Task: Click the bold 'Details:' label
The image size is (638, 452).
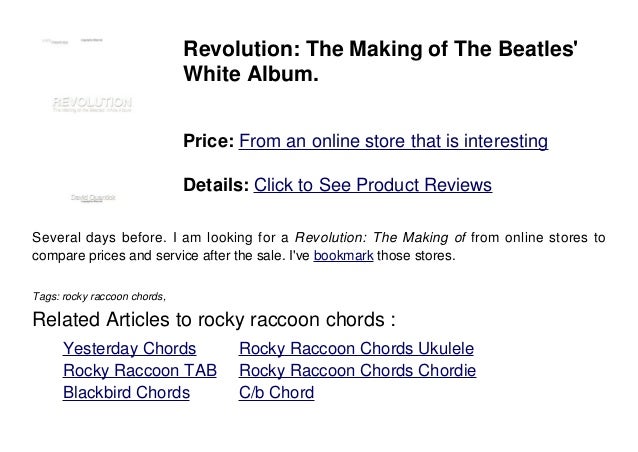Action: pyautogui.click(x=216, y=185)
